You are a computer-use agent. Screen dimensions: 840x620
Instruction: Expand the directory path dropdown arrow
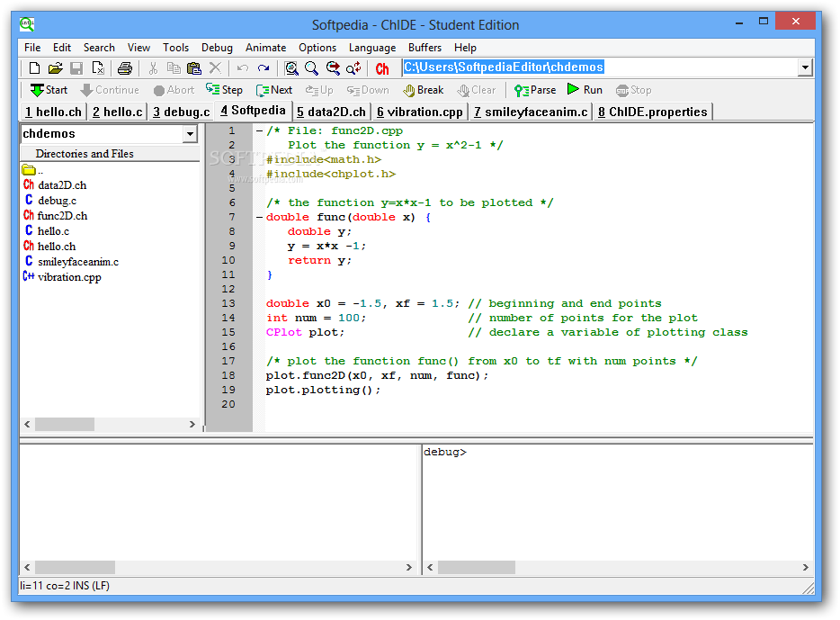point(805,67)
